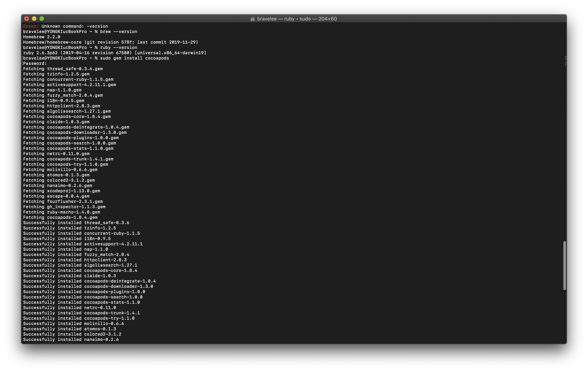Viewport: 588px width, 372px height.
Task: Click the 'Fetching xcodeproj-1.13.0.gem' line
Action: (x=61, y=191)
